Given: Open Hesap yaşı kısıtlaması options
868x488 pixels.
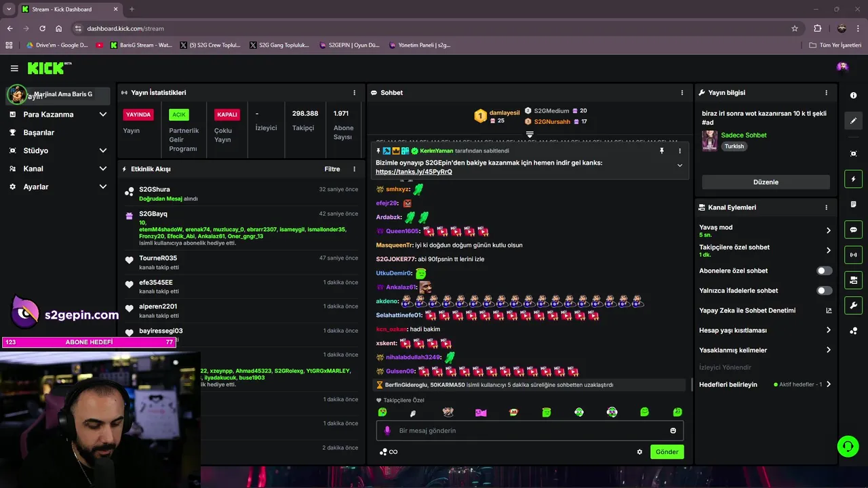Looking at the screenshot, I should coord(828,330).
